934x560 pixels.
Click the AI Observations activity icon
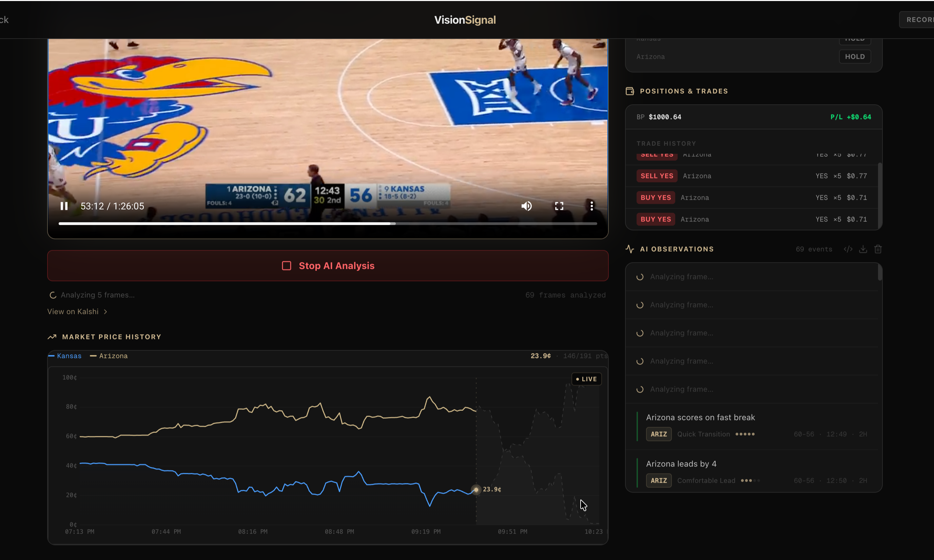[x=630, y=249]
